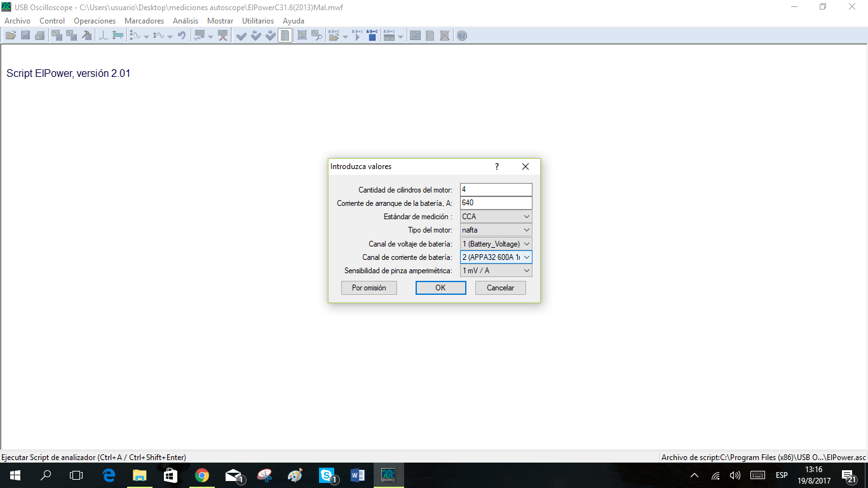The width and height of the screenshot is (868, 488).
Task: Open Google Chrome from the taskbar
Action: [x=202, y=475]
